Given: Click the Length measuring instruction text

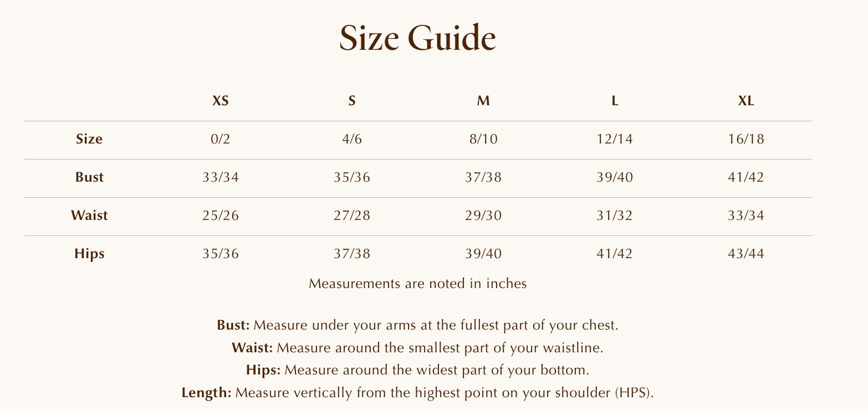Looking at the screenshot, I should 418,394.
